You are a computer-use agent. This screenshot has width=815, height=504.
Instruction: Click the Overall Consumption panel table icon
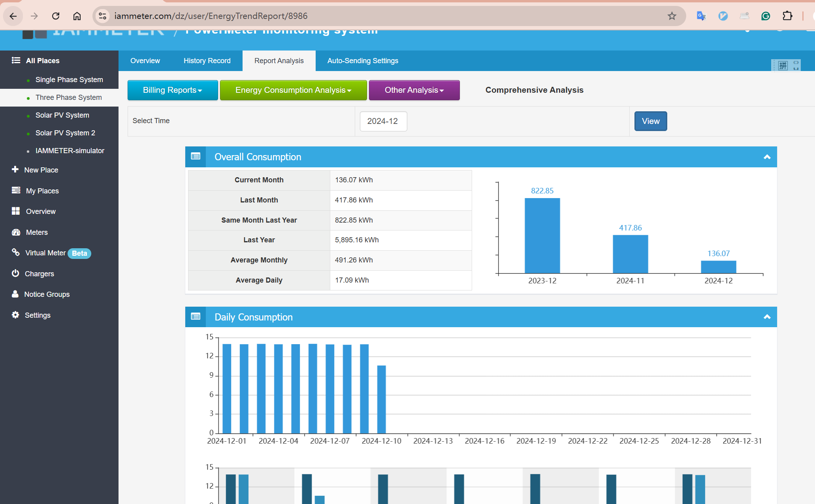(x=196, y=157)
